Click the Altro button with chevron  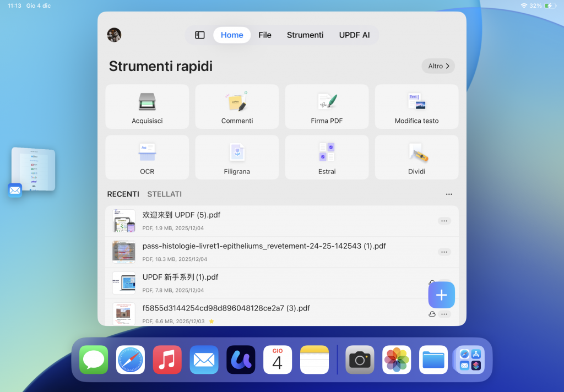[x=438, y=66]
